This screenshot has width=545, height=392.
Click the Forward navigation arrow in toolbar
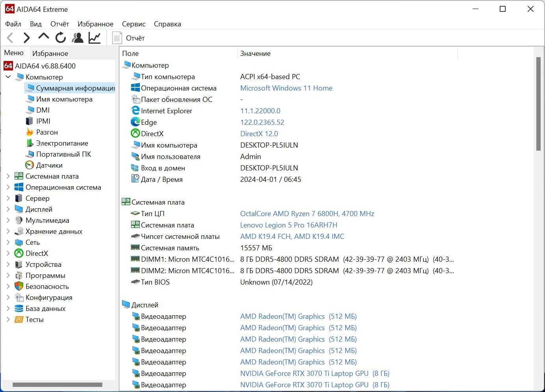coord(26,38)
